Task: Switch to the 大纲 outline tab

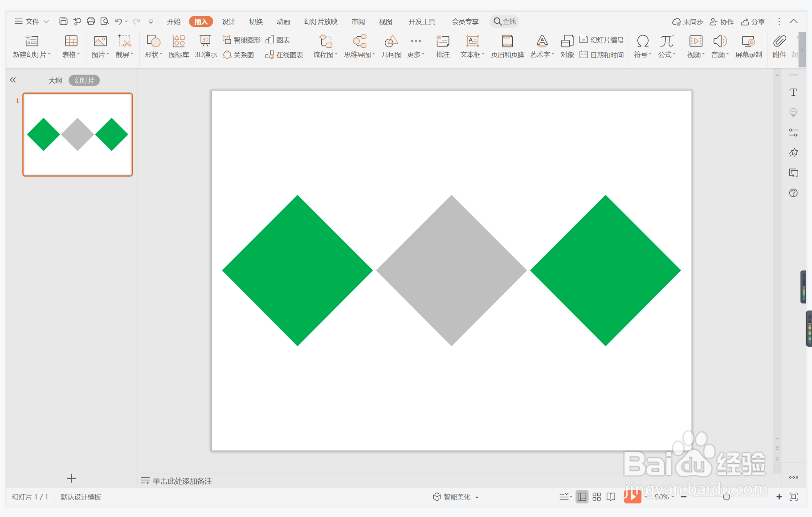Action: [55, 80]
